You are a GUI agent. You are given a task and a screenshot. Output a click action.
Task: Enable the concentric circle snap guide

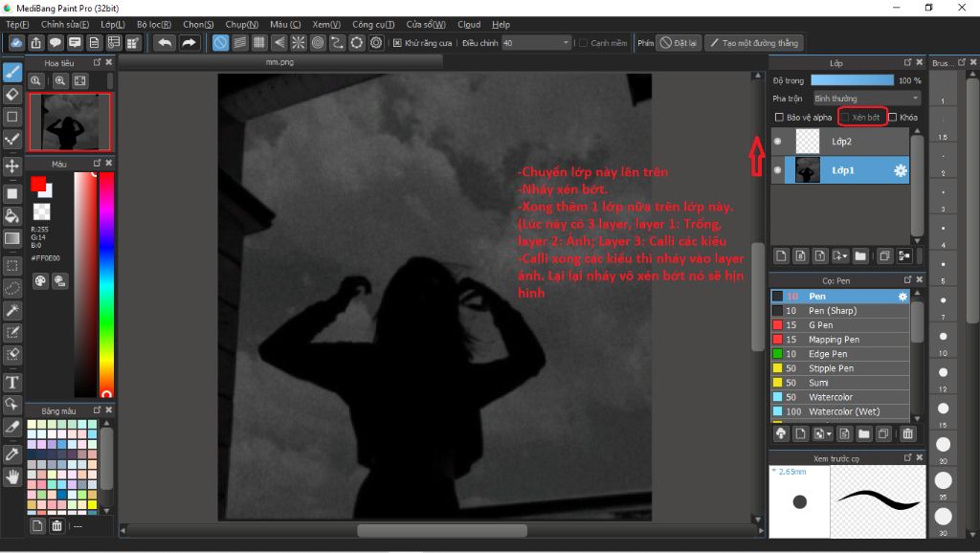[318, 43]
